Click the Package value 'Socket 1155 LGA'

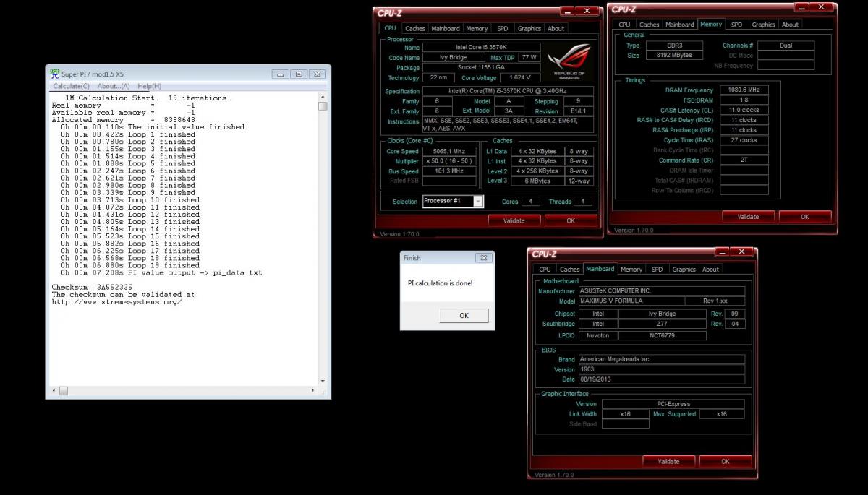[481, 68]
